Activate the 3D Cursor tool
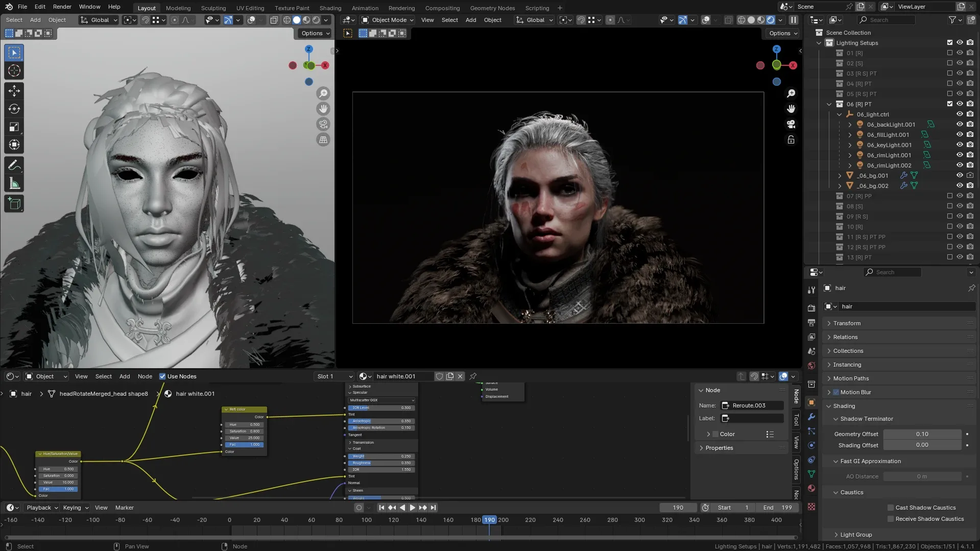 pyautogui.click(x=14, y=70)
